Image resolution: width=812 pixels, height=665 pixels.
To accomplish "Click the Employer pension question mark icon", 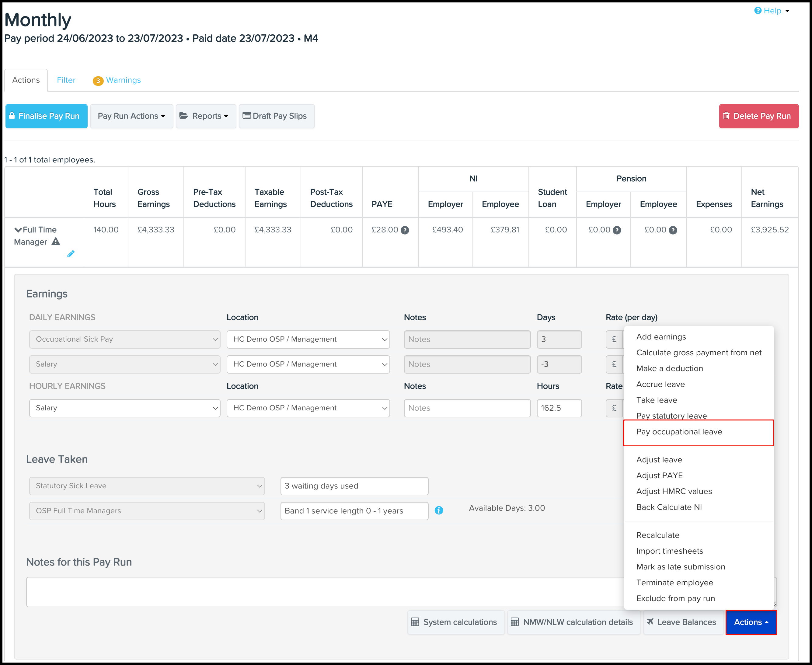I will point(617,230).
